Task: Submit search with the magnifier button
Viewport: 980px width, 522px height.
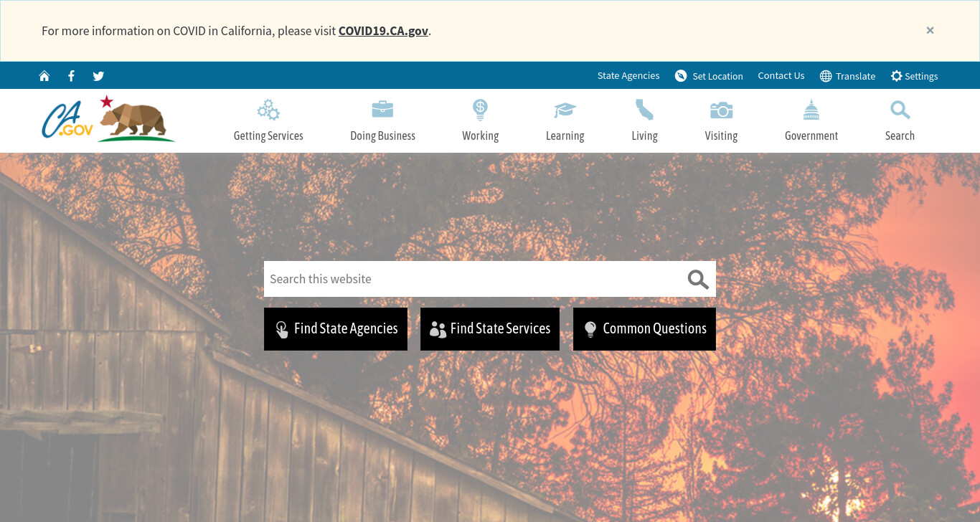Action: pos(698,279)
